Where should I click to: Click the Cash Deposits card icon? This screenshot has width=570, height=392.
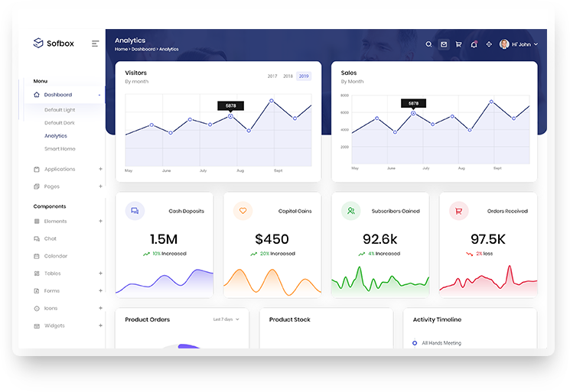[135, 211]
